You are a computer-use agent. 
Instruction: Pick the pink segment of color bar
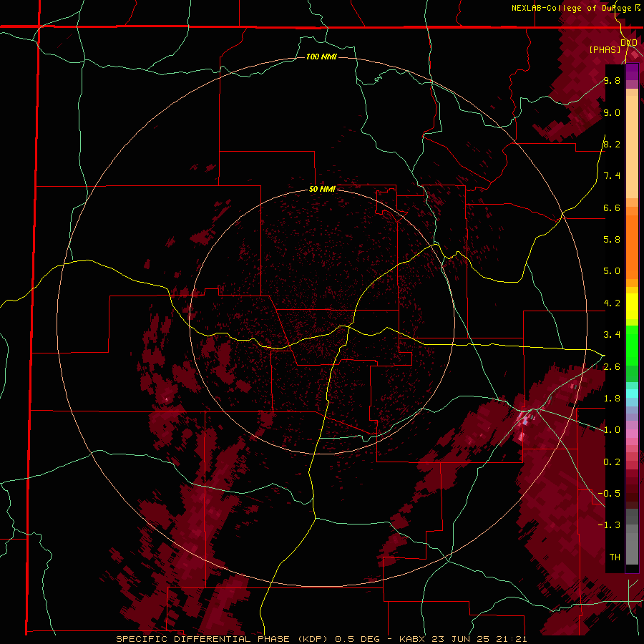point(632,434)
